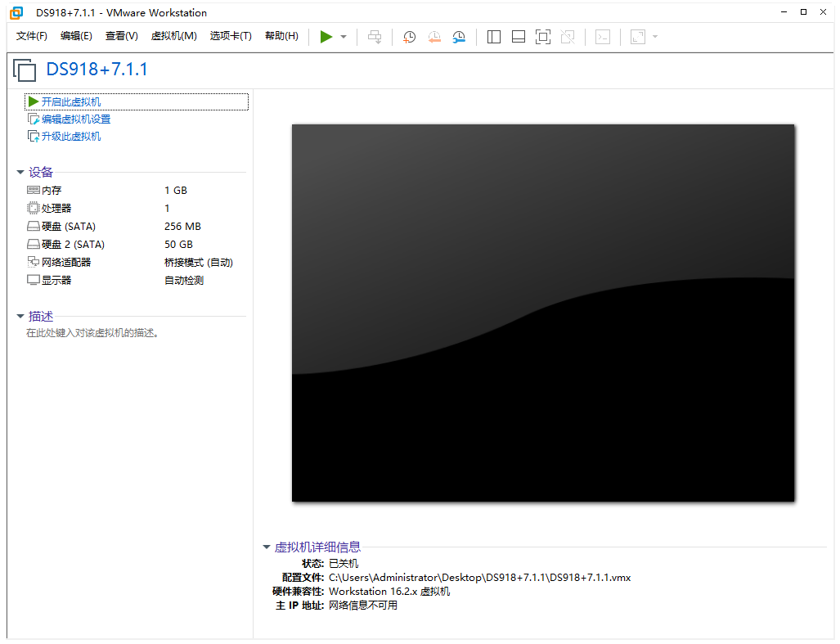The height and width of the screenshot is (644, 840).
Task: Click the monitor icon beside 显示器
Action: coord(34,280)
